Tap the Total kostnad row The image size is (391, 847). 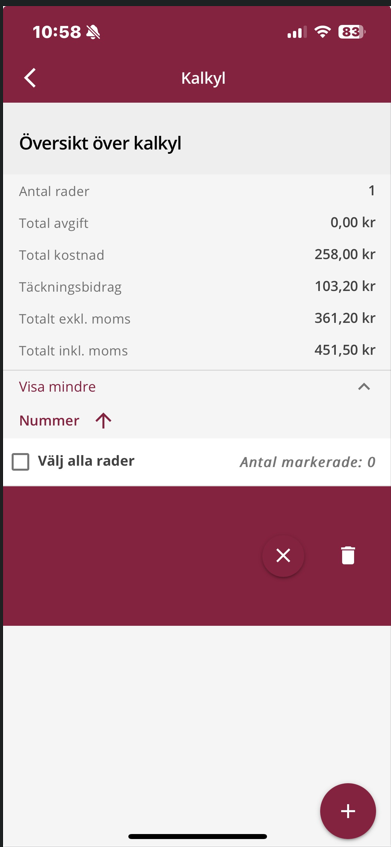[197, 254]
